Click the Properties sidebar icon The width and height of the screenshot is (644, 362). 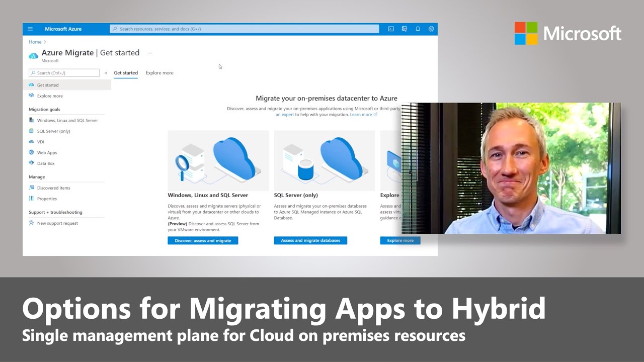tap(32, 199)
